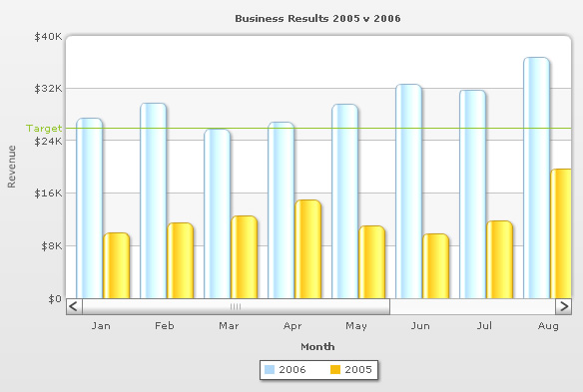Click the May 2006 blue bar
The image size is (583, 392).
pos(345,201)
